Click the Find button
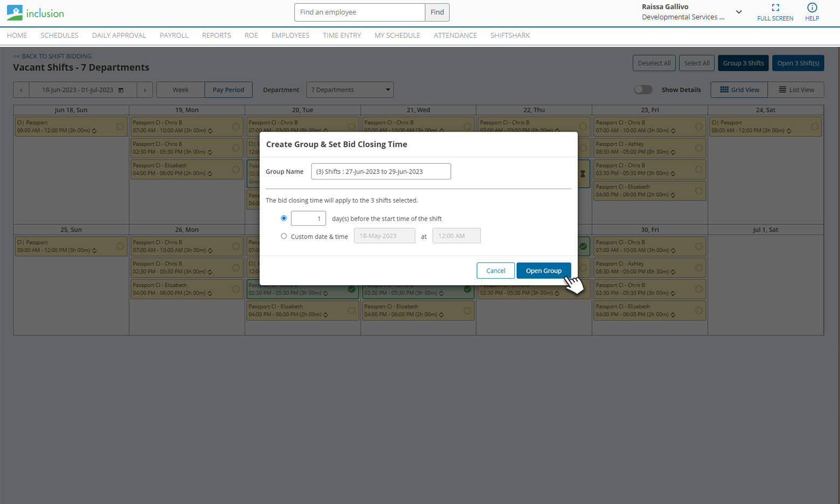This screenshot has width=840, height=504. pos(437,12)
